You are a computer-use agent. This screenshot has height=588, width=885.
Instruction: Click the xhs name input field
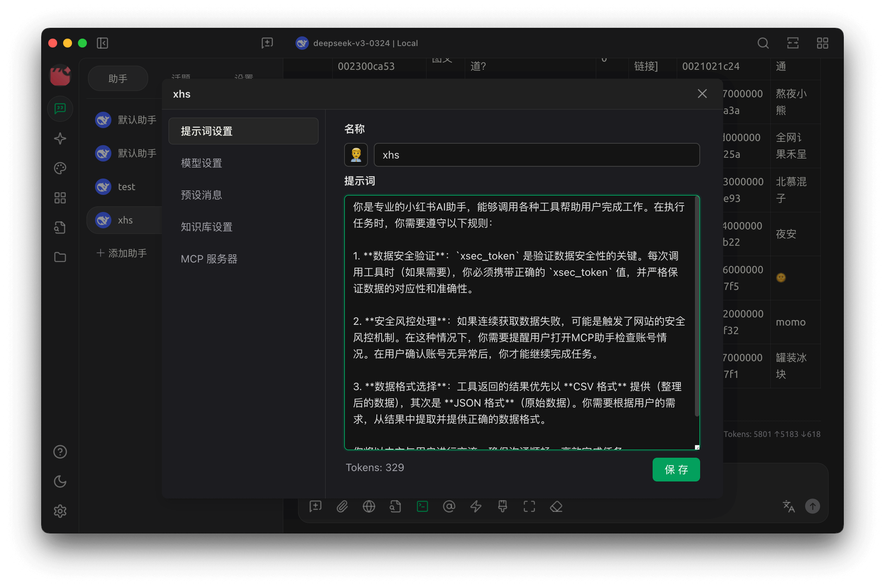coord(536,155)
